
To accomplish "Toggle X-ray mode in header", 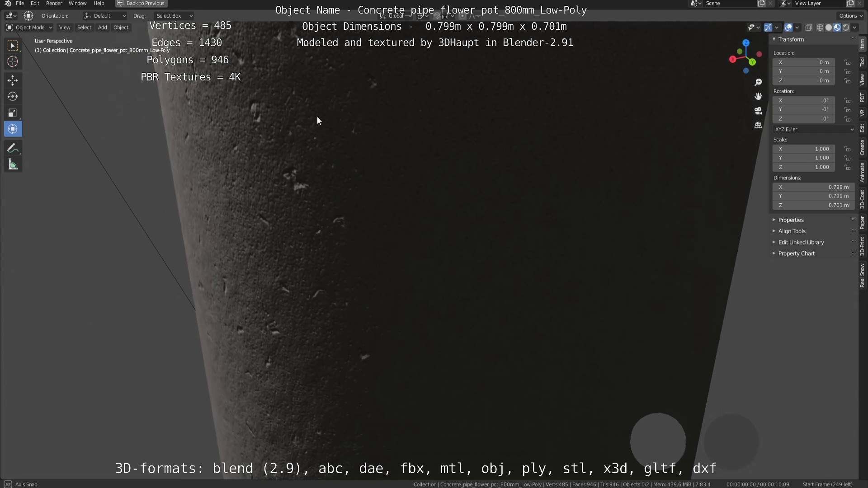I will point(809,28).
